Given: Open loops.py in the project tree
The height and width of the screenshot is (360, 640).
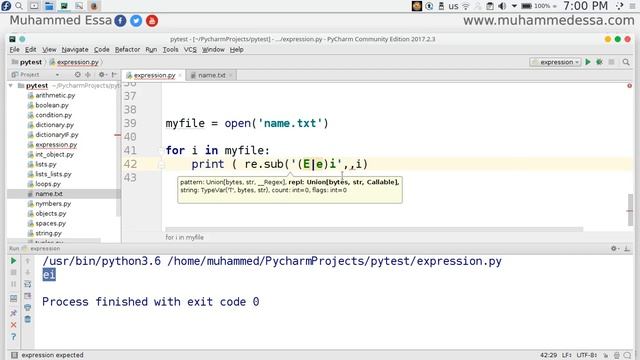Looking at the screenshot, I should (x=44, y=184).
